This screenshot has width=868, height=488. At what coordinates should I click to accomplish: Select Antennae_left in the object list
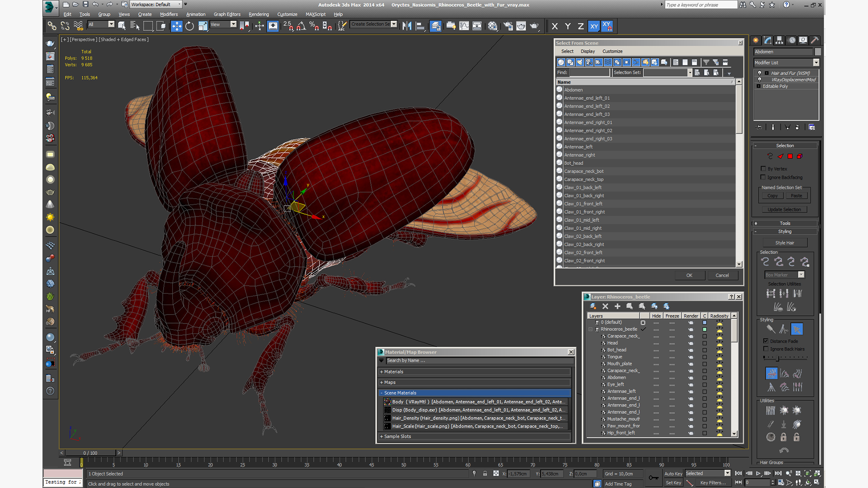[x=578, y=147]
